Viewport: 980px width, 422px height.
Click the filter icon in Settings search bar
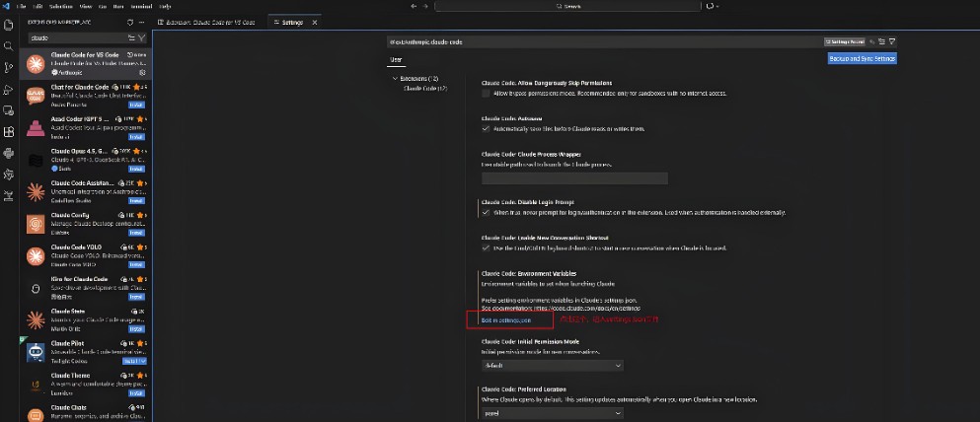(x=892, y=41)
